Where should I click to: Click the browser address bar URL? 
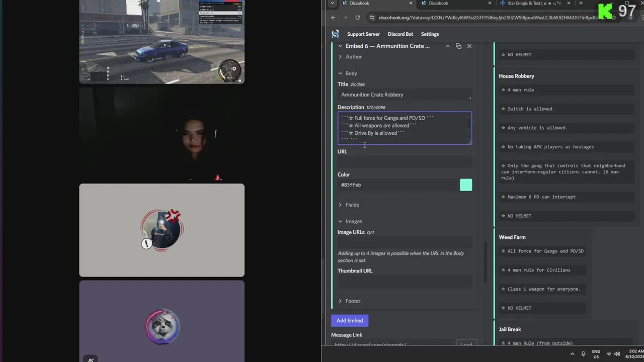tap(489, 18)
